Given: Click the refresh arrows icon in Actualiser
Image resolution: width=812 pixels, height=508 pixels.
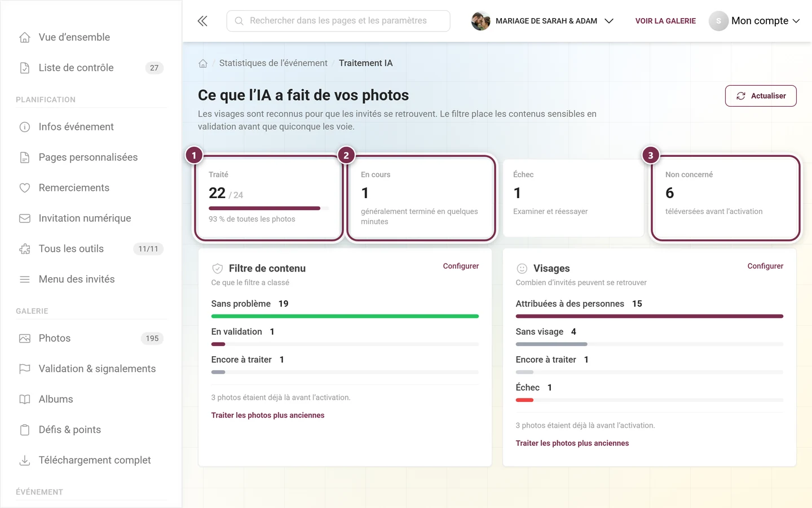Looking at the screenshot, I should tap(741, 96).
